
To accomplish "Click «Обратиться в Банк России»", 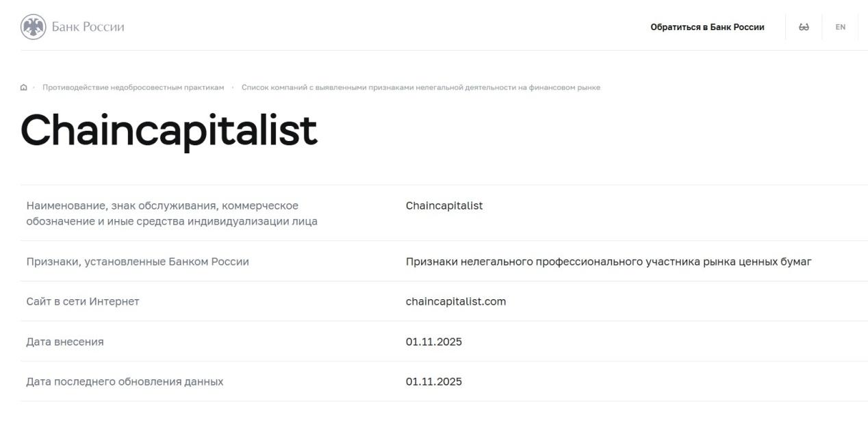I will click(x=706, y=27).
